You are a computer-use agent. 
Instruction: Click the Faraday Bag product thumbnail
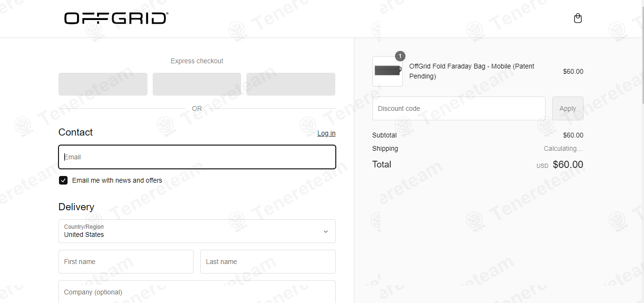pyautogui.click(x=387, y=71)
